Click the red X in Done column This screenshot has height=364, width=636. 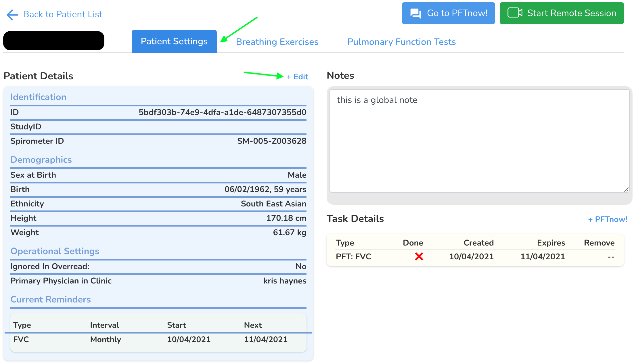coord(419,256)
